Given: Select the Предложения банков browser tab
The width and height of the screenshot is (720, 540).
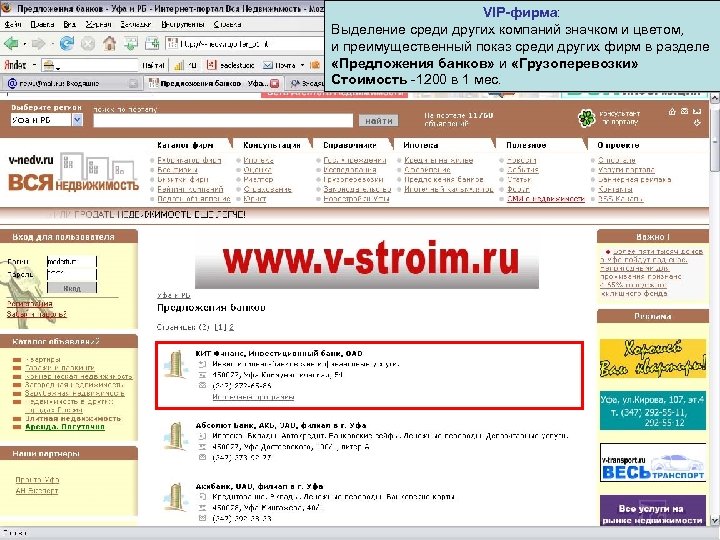Looking at the screenshot, I should click(213, 83).
